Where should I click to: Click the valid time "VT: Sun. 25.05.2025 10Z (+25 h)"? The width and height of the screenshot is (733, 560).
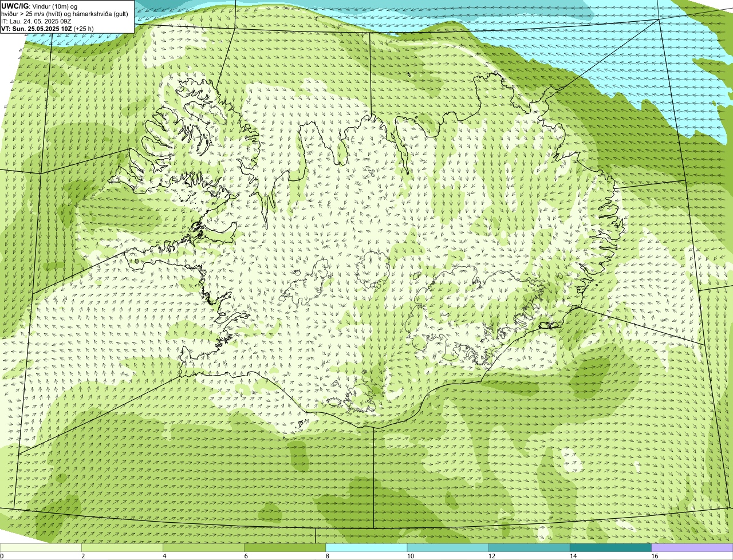[48, 29]
